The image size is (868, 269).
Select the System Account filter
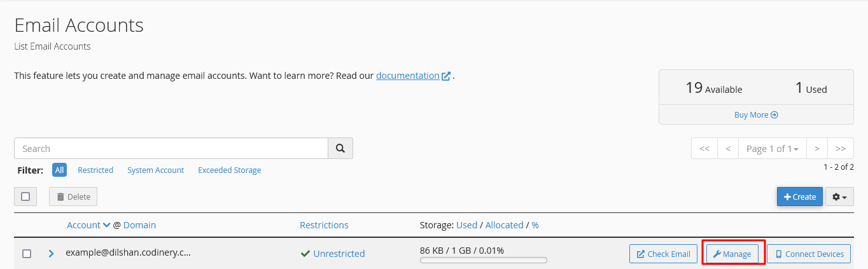[x=155, y=170]
